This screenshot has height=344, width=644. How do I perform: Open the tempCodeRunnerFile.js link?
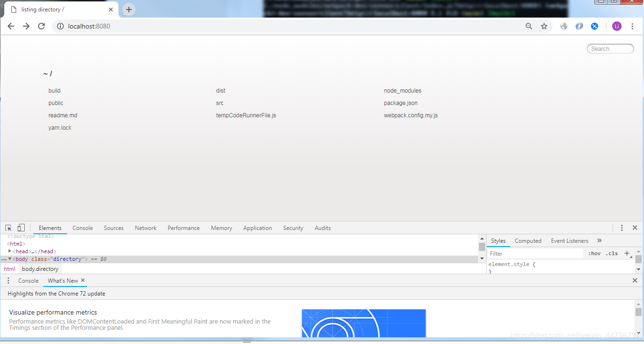pos(246,115)
